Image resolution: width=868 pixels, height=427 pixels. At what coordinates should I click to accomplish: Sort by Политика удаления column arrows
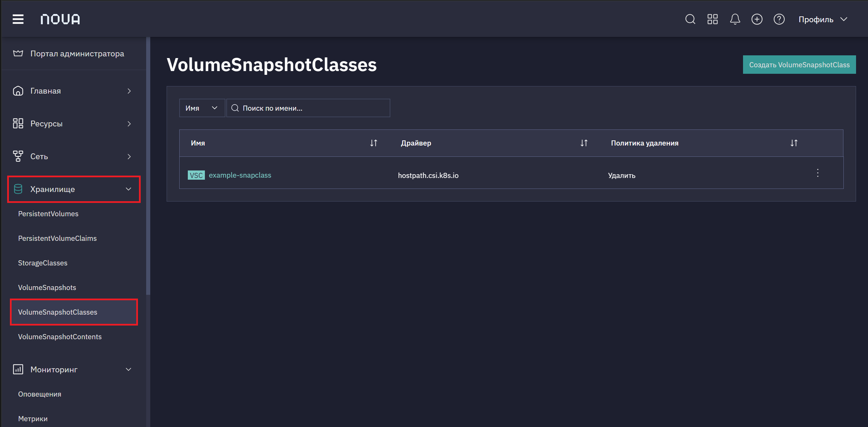pyautogui.click(x=794, y=143)
